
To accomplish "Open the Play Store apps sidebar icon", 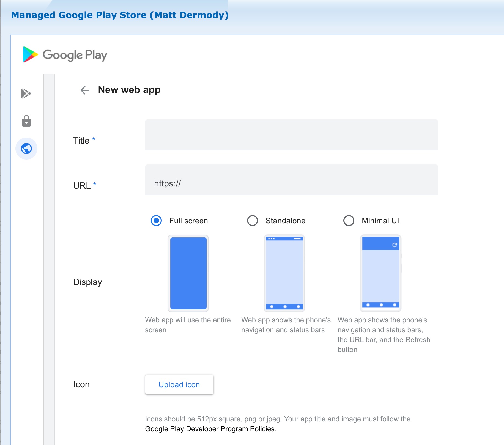I will (x=26, y=94).
